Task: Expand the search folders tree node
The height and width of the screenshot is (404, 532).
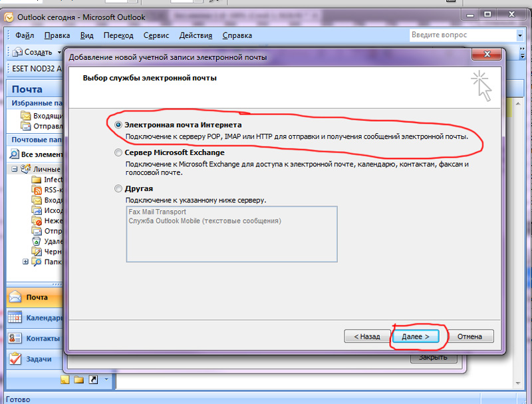Action: [26, 262]
